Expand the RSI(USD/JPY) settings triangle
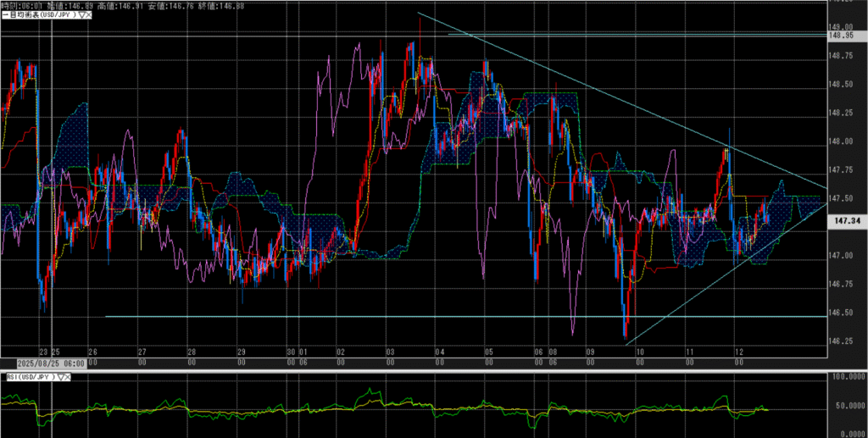The height and width of the screenshot is (438, 868). click(61, 377)
